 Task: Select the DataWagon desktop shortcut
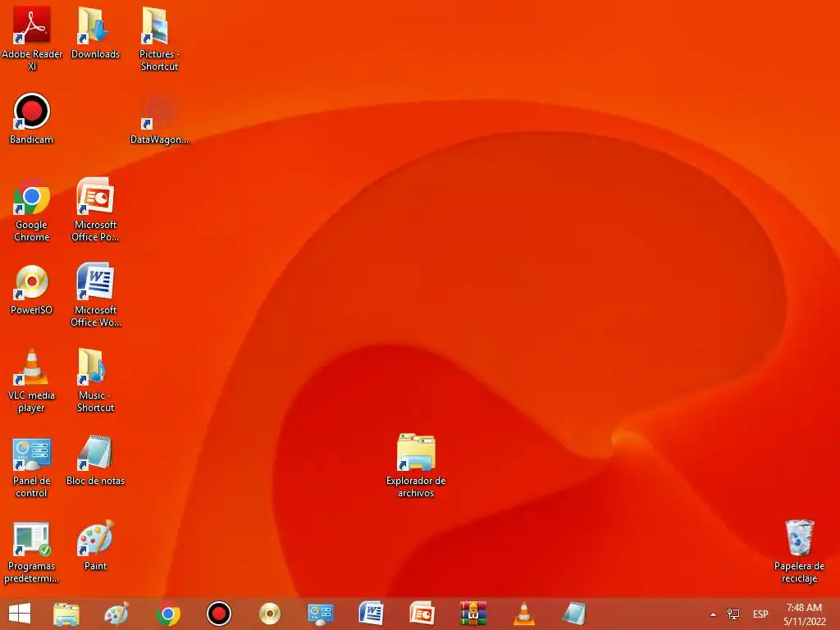[159, 118]
